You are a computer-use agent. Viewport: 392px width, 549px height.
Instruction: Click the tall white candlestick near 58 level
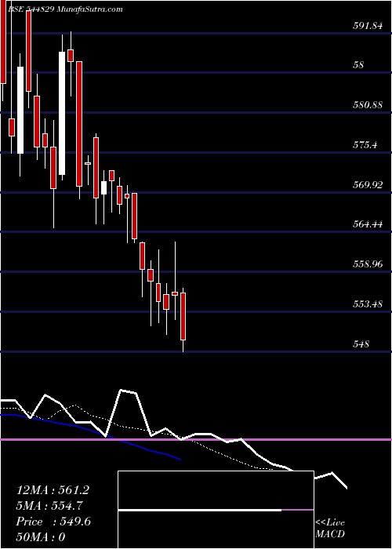click(x=62, y=113)
